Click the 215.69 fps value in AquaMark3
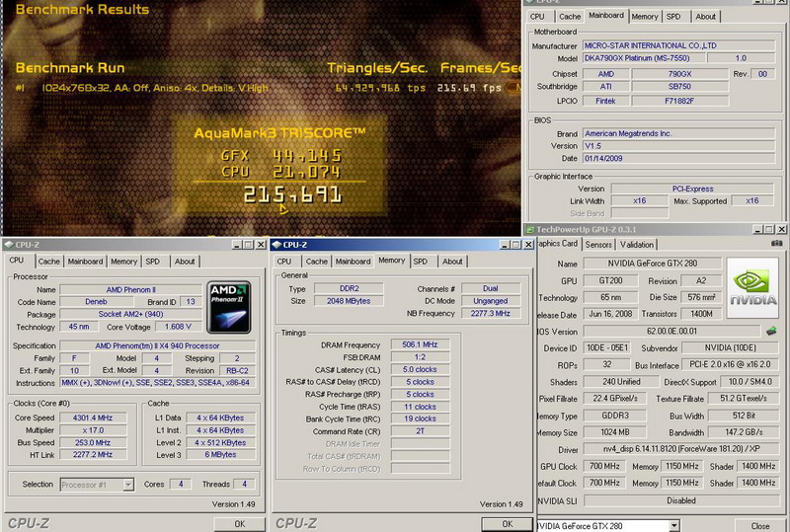 point(469,88)
